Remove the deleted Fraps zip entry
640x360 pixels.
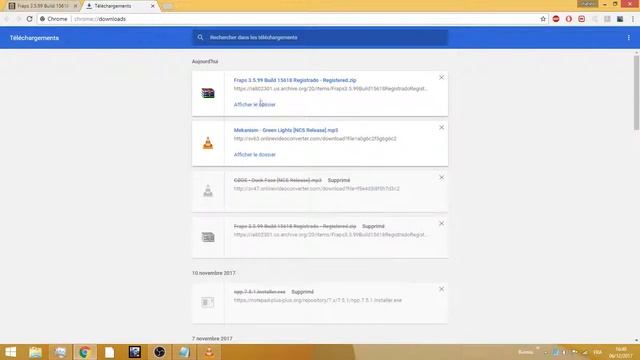tap(441, 224)
